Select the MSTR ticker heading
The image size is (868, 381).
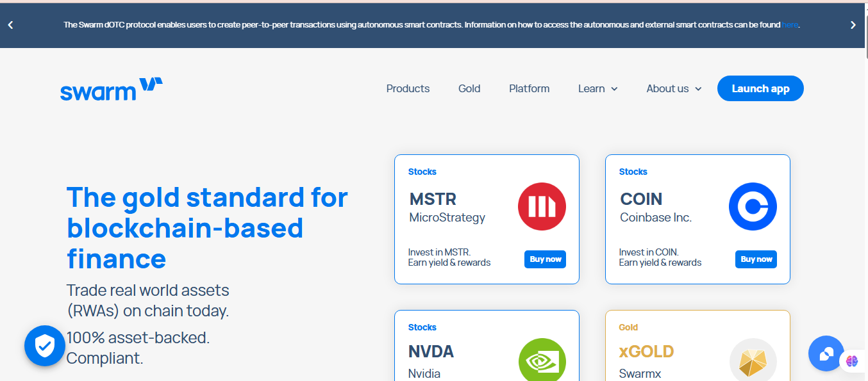(x=433, y=199)
